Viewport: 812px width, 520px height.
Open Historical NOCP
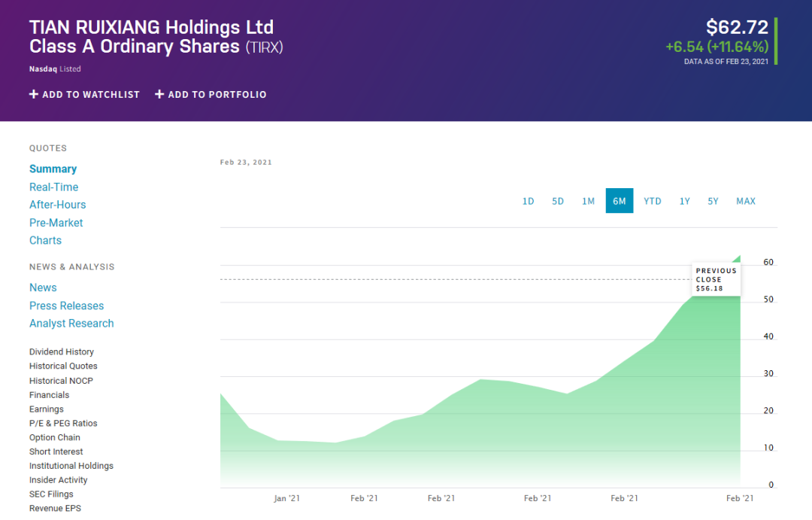pyautogui.click(x=61, y=381)
